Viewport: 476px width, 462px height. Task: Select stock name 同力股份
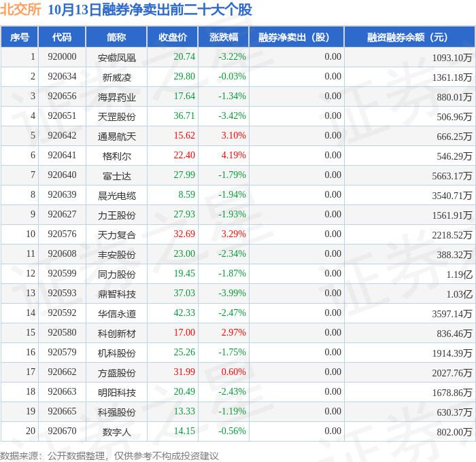(116, 274)
